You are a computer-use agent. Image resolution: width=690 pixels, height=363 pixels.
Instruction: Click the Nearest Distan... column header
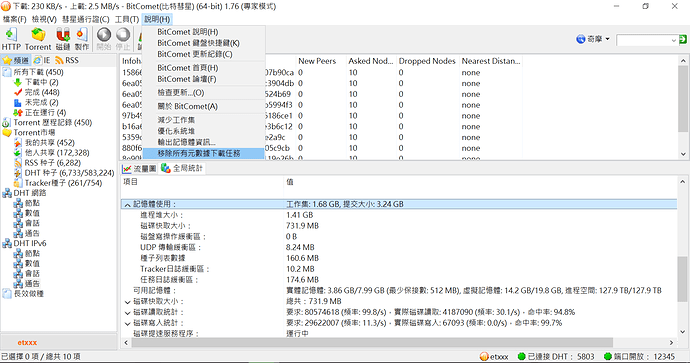491,61
